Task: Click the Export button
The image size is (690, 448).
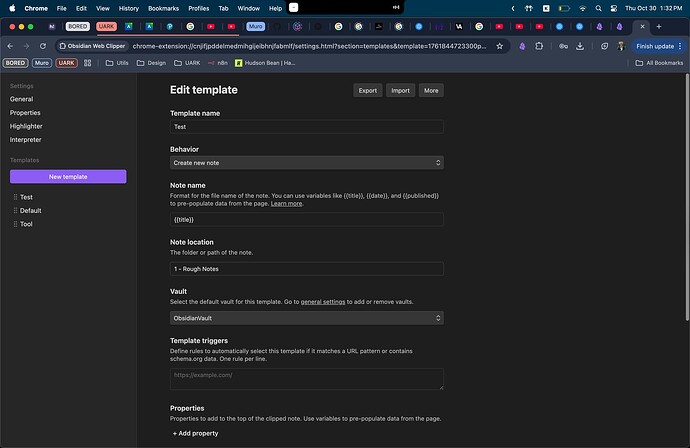Action: tap(367, 91)
